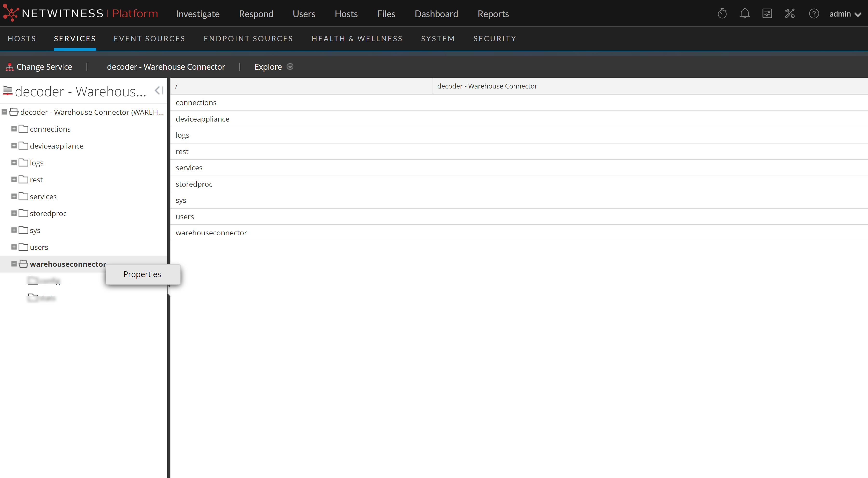868x478 pixels.
Task: Open the admin account dropdown
Action: pos(845,14)
